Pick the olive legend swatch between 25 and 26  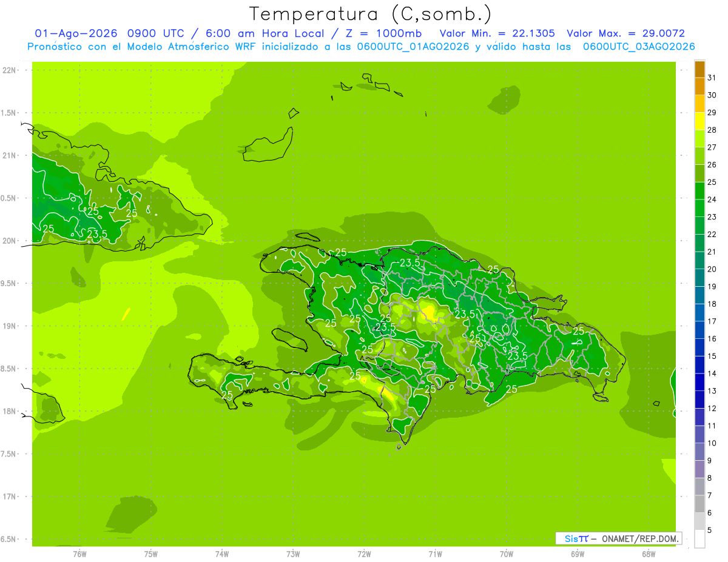pos(699,173)
